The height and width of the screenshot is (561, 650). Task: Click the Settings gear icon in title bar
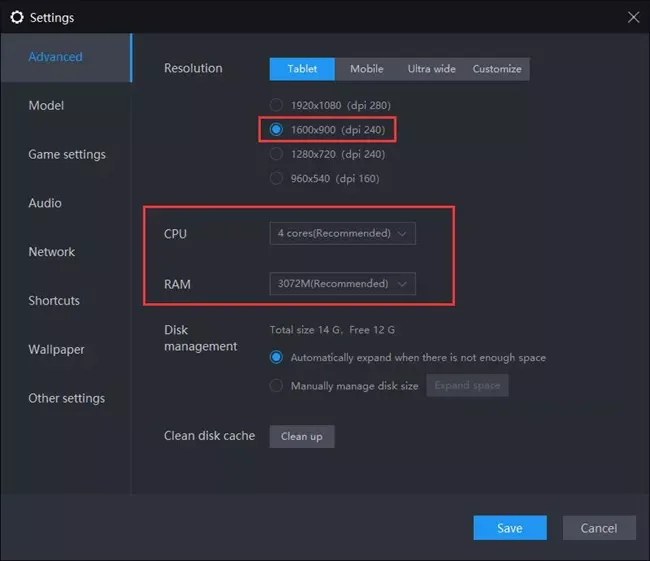tap(17, 17)
